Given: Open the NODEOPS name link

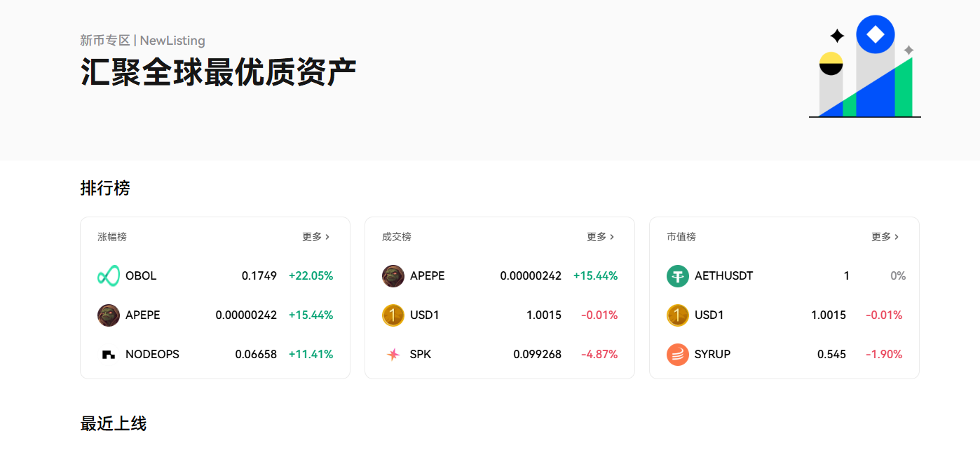Looking at the screenshot, I should (152, 355).
